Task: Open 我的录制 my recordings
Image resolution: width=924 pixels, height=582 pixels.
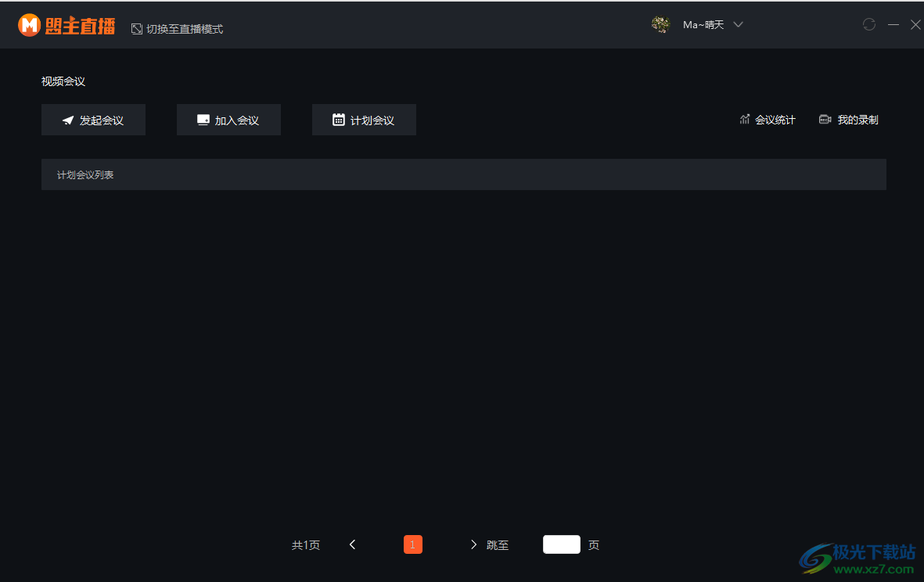Action: 849,120
